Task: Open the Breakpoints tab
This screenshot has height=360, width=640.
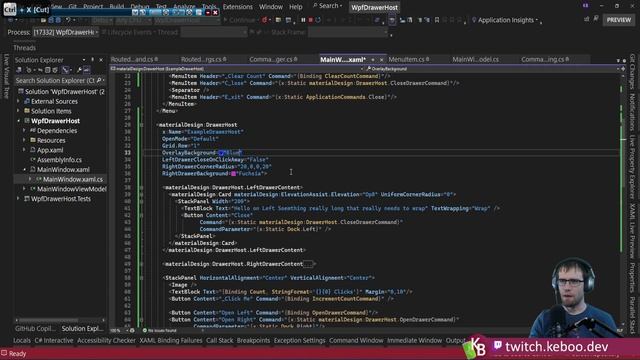Action: pyautogui.click(x=253, y=340)
